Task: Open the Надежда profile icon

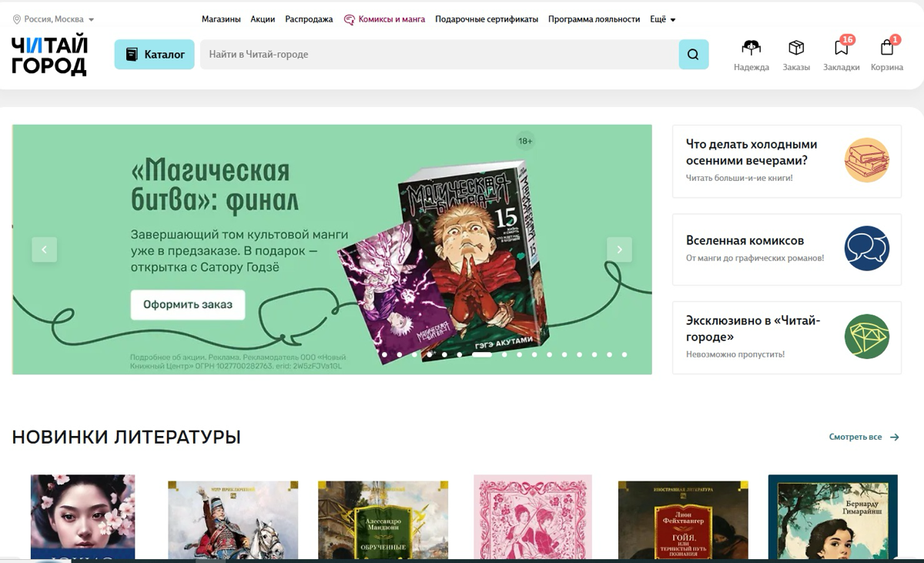Action: click(751, 48)
